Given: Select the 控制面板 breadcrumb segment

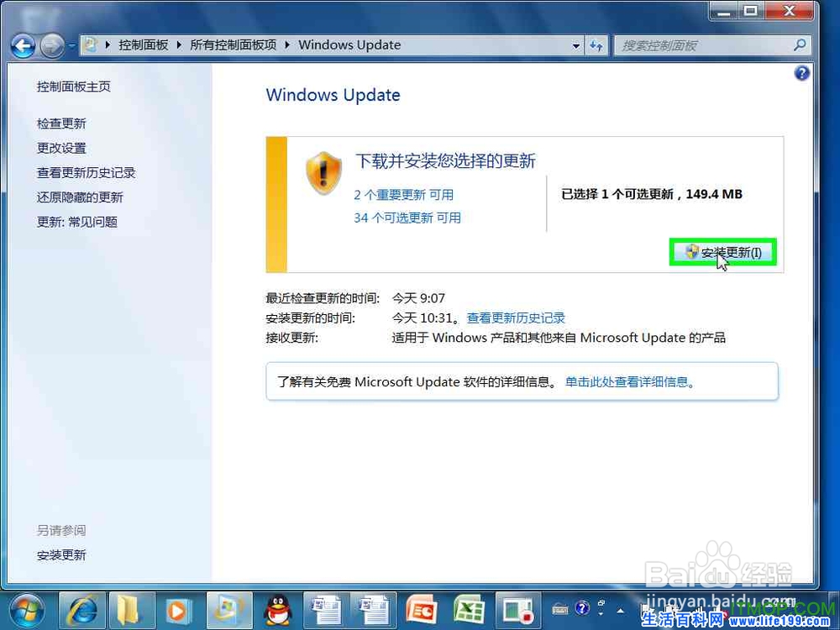Looking at the screenshot, I should (x=143, y=45).
